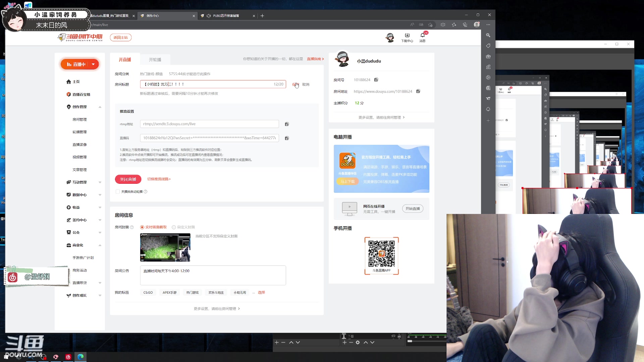Screen dimensions: 644x362
Task: Open the 直播中 status dropdown arrow
Action: pos(94,64)
